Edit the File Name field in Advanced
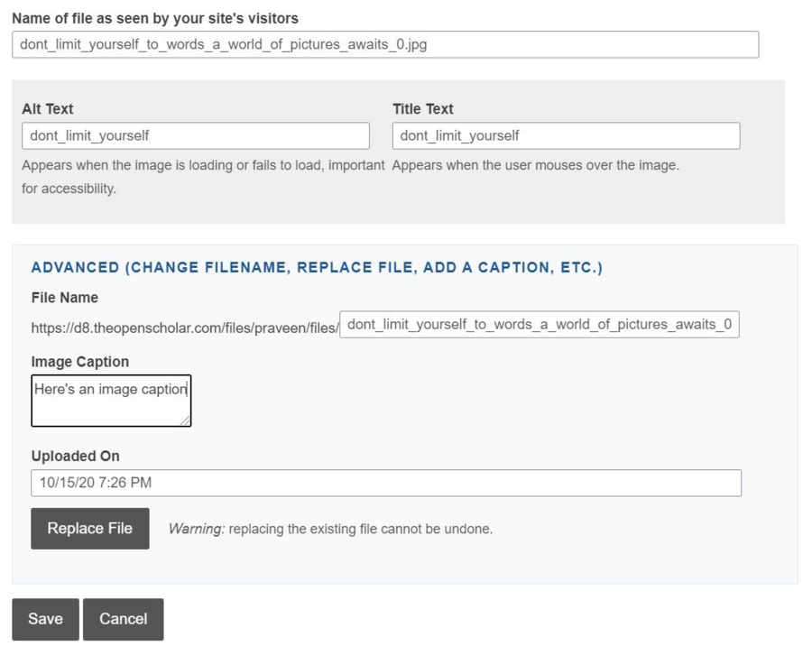 539,325
